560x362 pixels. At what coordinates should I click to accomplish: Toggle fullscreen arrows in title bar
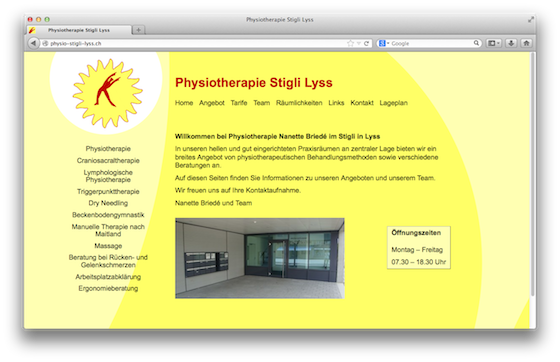click(x=531, y=20)
